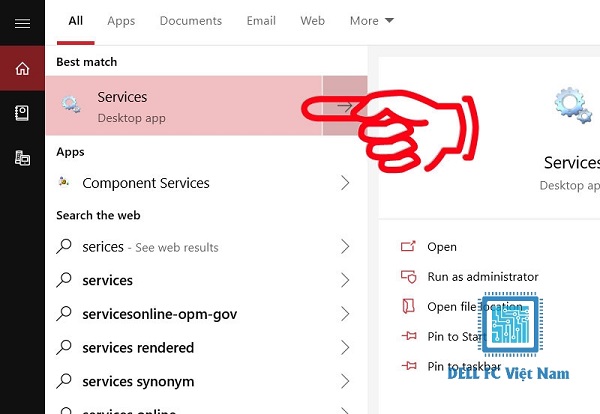The width and height of the screenshot is (600, 414).
Task: Click the Pin to taskbar pin icon
Action: coord(409,366)
